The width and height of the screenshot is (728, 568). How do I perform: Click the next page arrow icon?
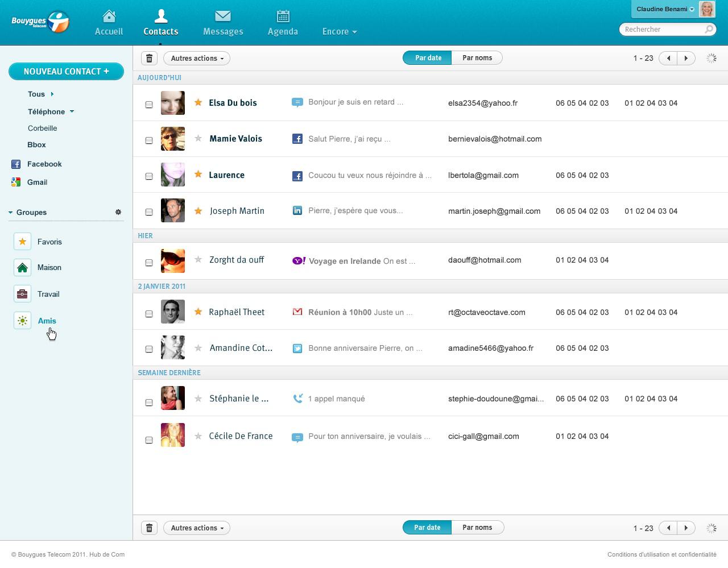686,58
